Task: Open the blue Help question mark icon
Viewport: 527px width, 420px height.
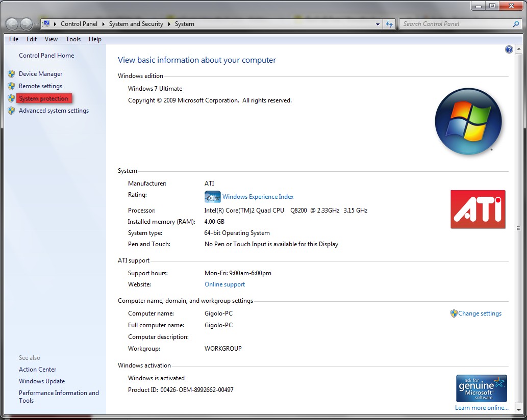Action: tap(509, 49)
